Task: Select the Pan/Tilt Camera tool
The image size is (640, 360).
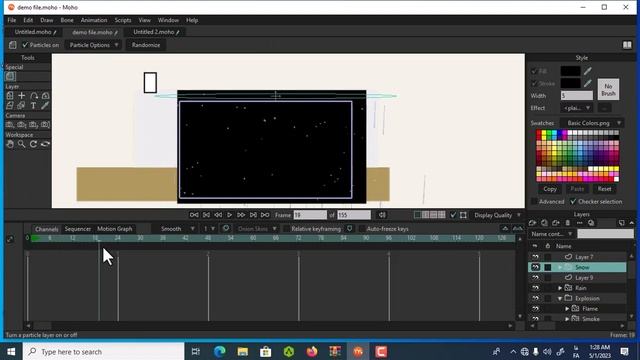Action: click(x=45, y=125)
